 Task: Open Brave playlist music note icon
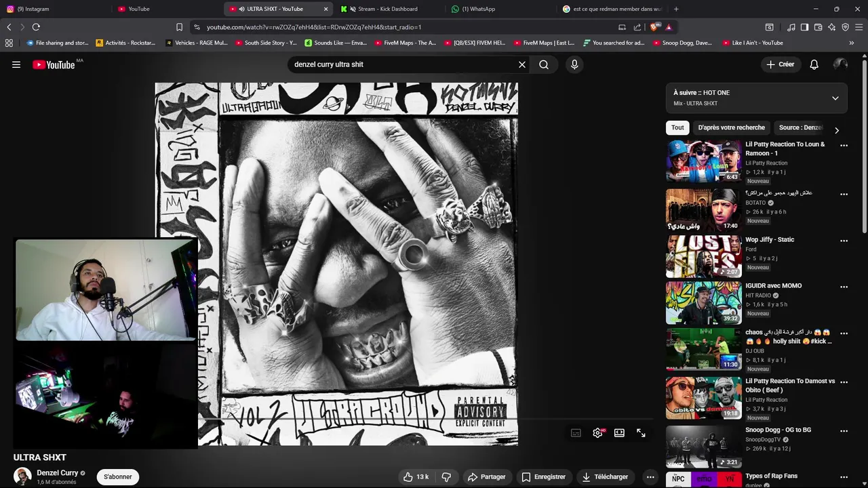point(791,27)
